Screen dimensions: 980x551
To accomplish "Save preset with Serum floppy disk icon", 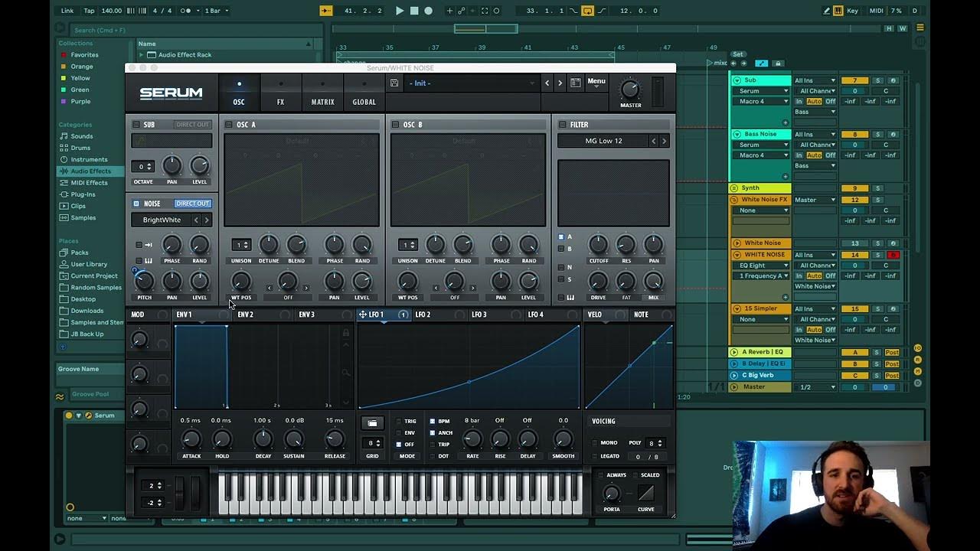I will (394, 83).
